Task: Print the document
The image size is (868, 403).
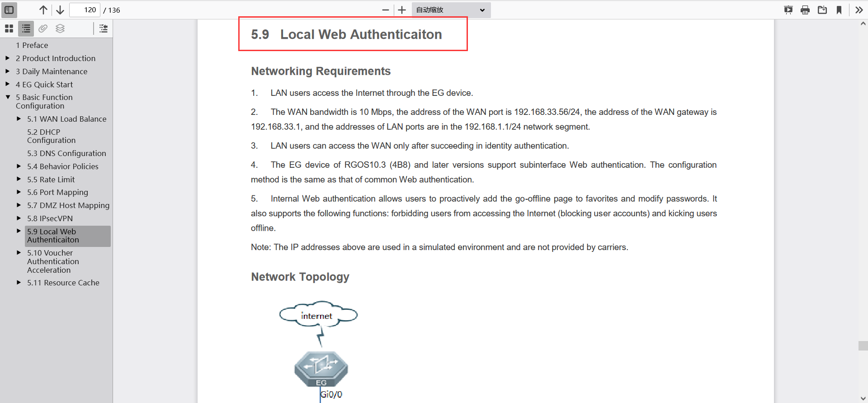Action: coord(805,9)
